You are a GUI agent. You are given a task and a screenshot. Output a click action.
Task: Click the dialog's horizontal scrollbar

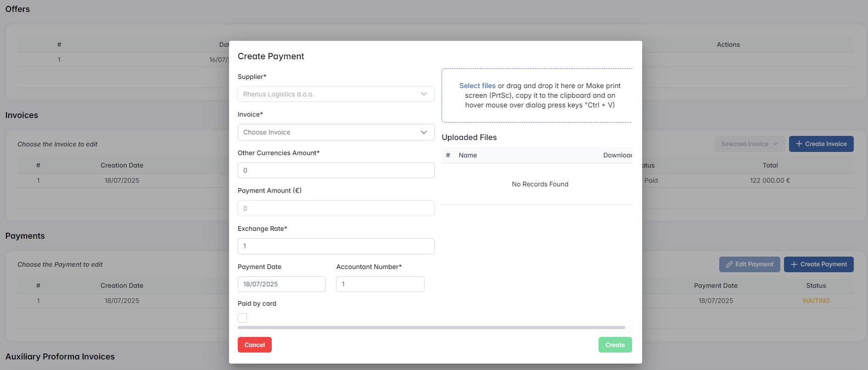pos(431,327)
